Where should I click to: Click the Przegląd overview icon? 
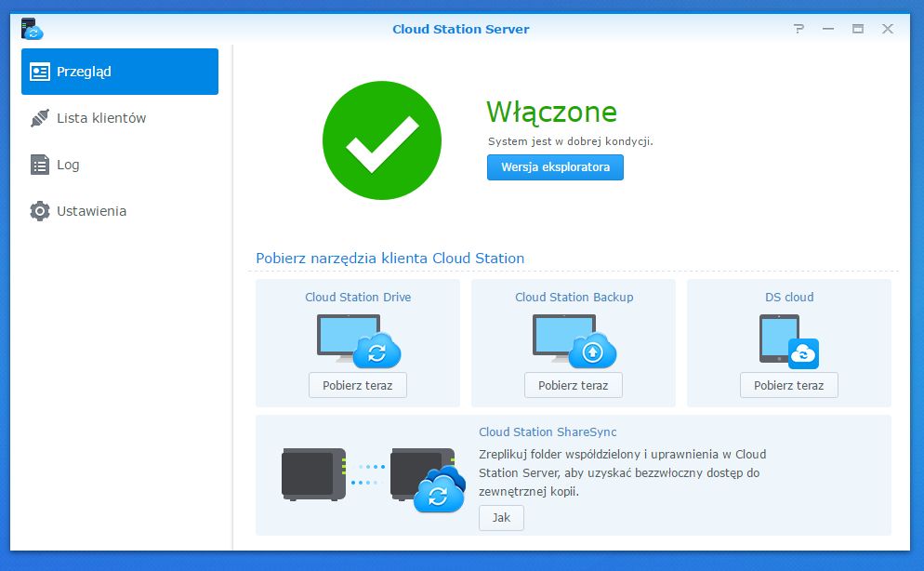tap(39, 72)
